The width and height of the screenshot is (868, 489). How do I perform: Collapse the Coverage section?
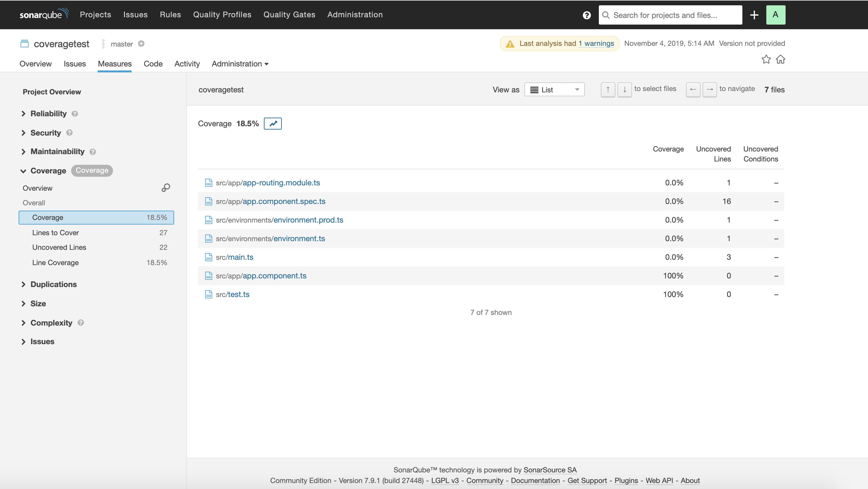click(x=48, y=171)
